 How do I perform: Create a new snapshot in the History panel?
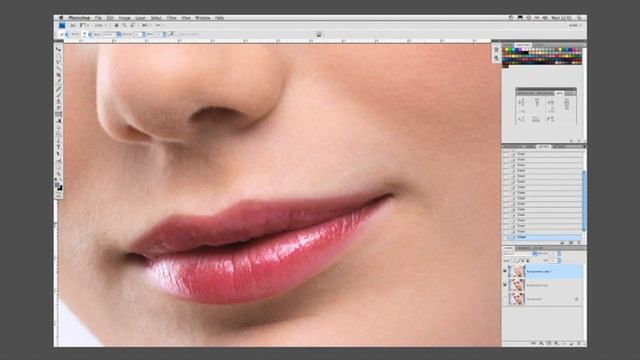[x=571, y=242]
